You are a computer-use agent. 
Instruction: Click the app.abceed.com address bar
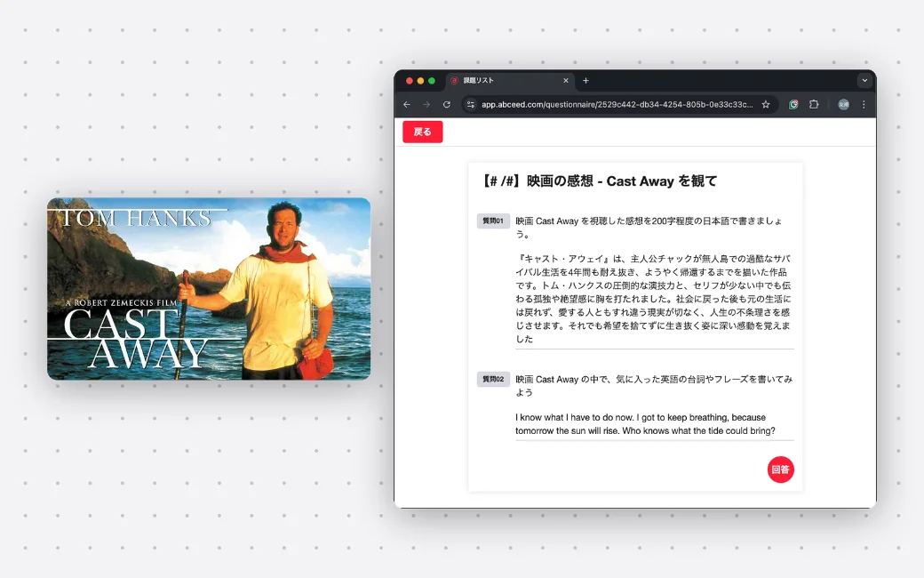(x=617, y=104)
